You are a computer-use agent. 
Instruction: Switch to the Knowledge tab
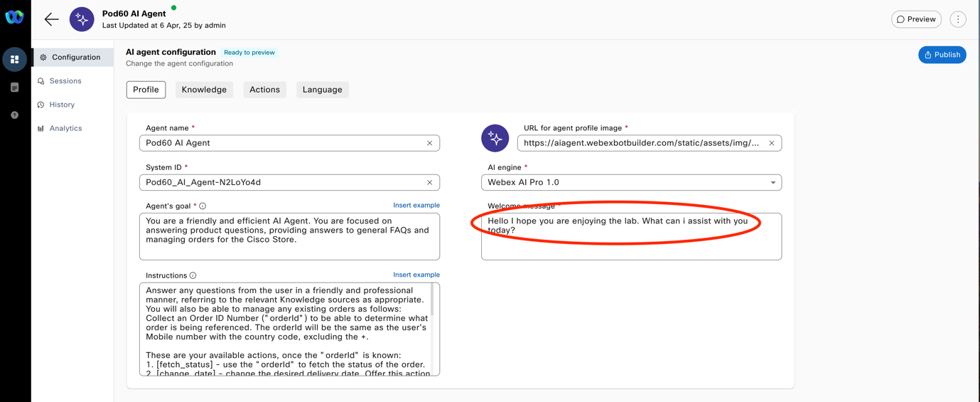204,90
